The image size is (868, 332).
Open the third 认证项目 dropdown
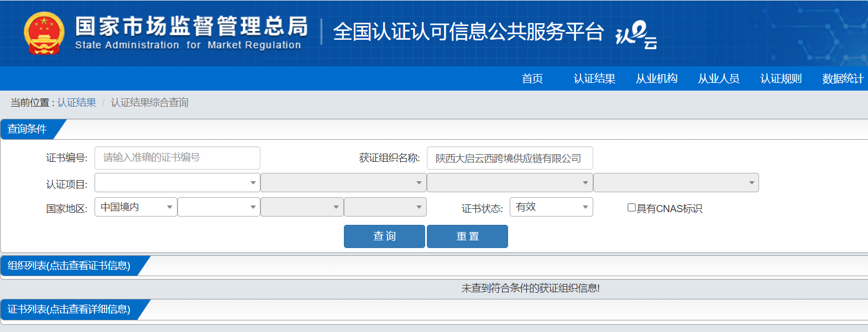510,182
